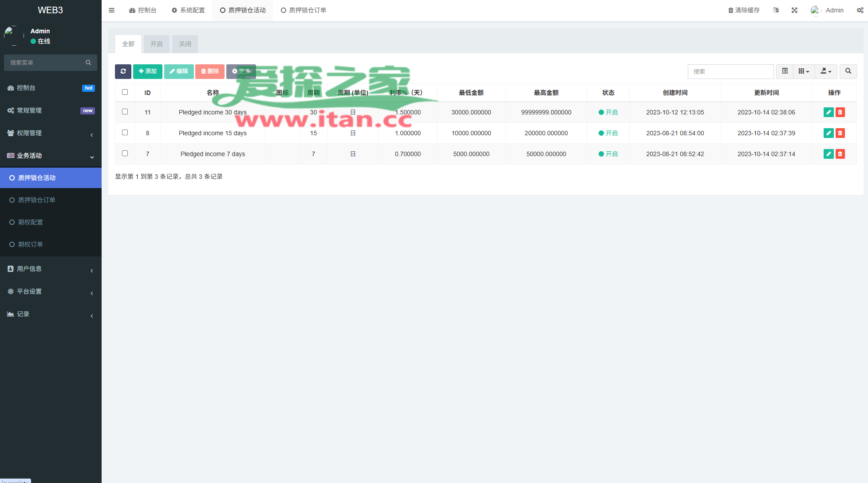
Task: Click the green 添加 add button
Action: tap(148, 71)
